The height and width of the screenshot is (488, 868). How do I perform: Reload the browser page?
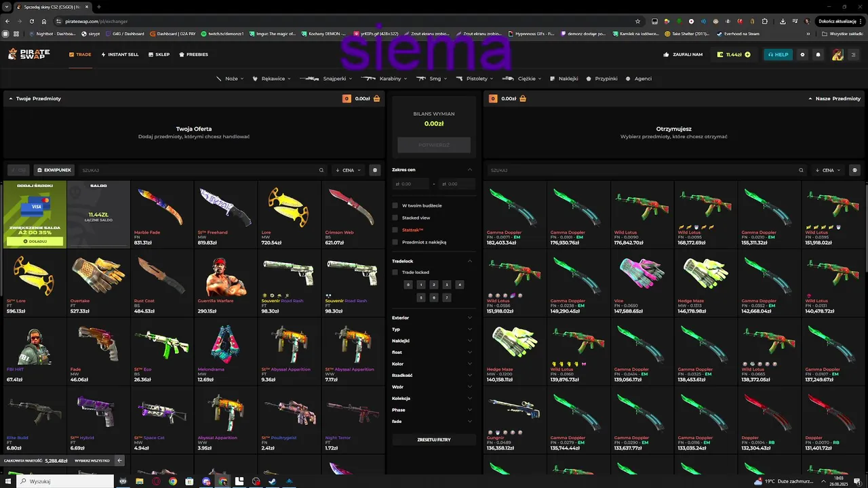tap(33, 21)
